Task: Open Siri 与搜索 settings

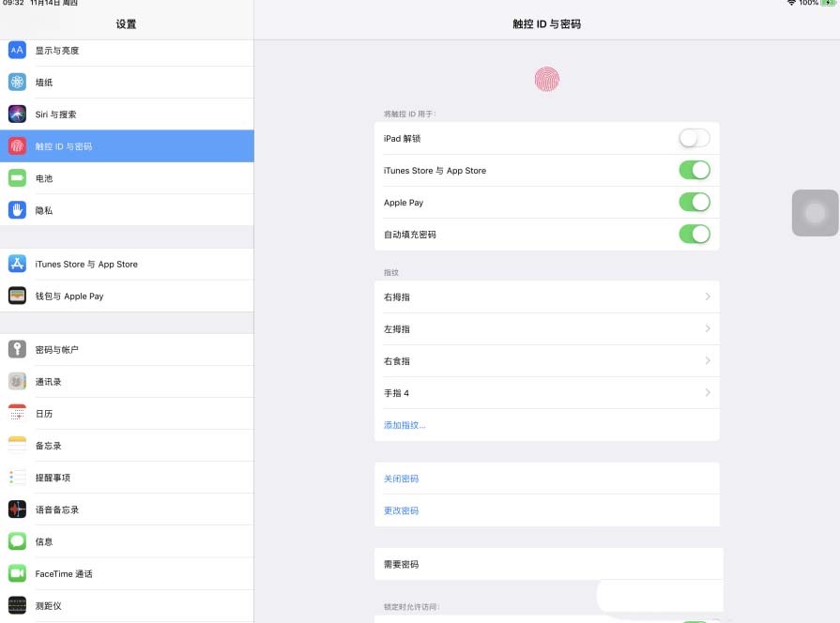Action: tap(127, 114)
